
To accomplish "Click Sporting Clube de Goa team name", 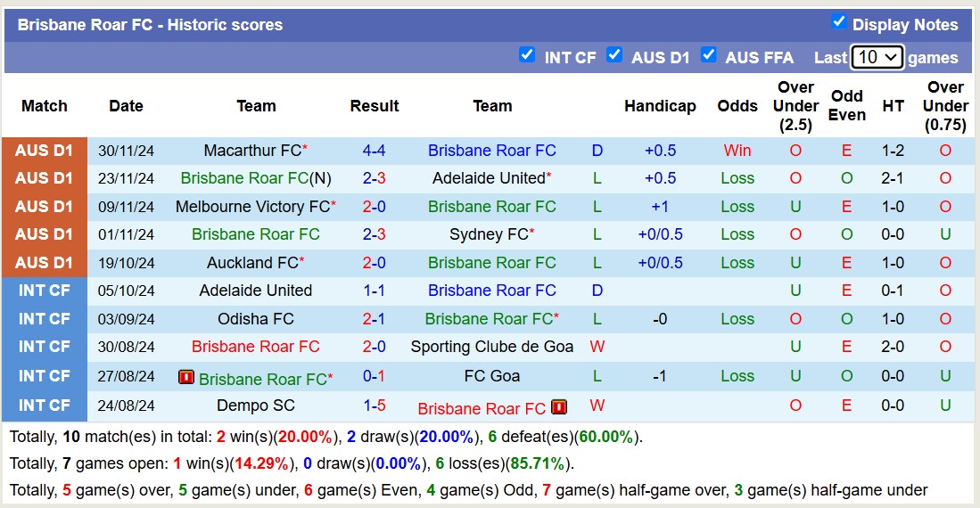I will tap(492, 347).
